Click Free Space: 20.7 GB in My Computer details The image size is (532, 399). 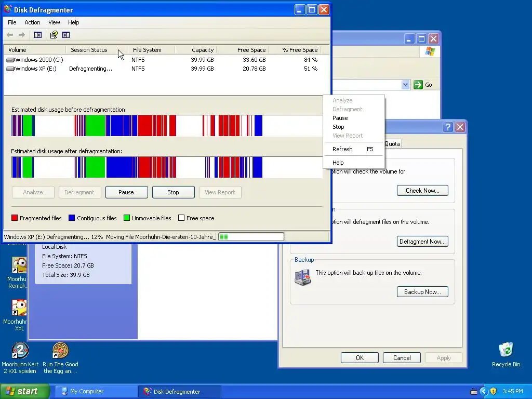68,265
